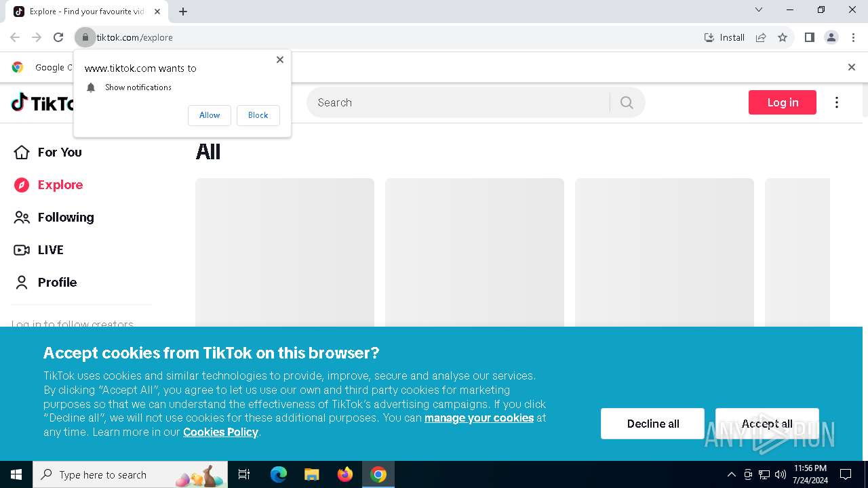Open the third video placeholder card
Screen dimensions: 868x488
coord(665,253)
